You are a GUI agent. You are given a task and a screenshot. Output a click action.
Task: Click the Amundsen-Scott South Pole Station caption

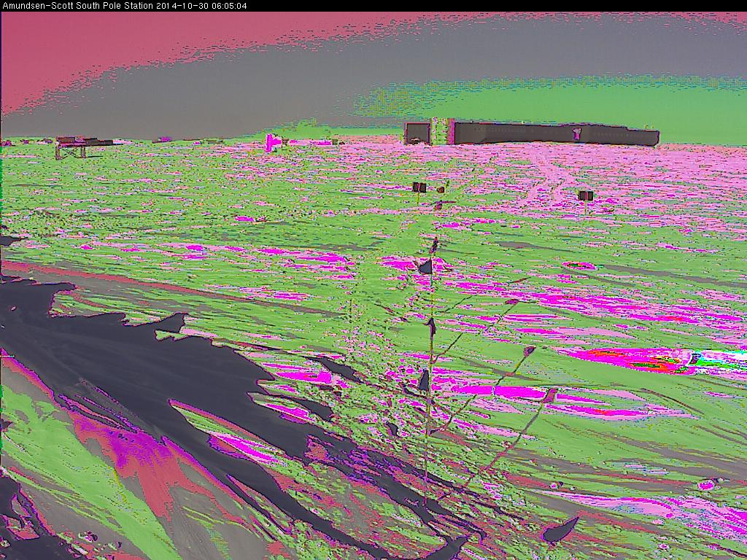point(77,6)
